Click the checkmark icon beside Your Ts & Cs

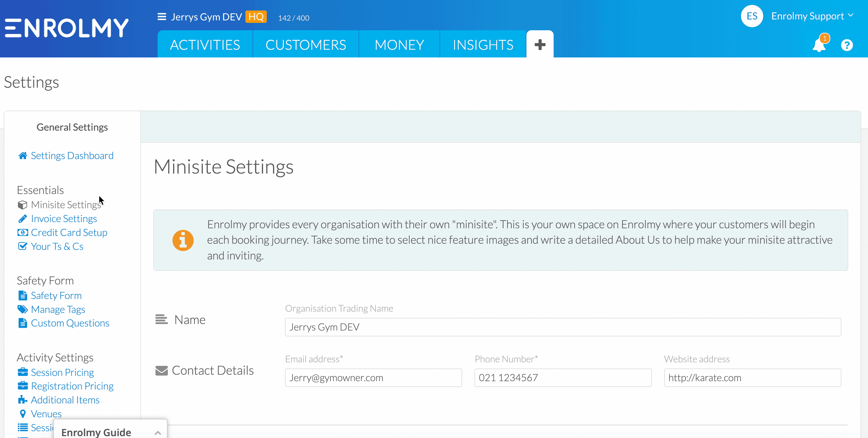(23, 246)
